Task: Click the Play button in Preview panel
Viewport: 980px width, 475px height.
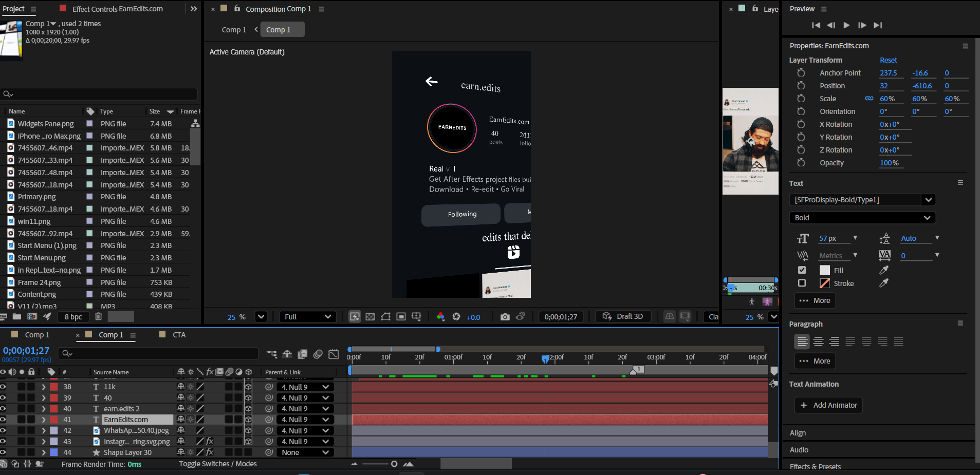Action: 846,25
